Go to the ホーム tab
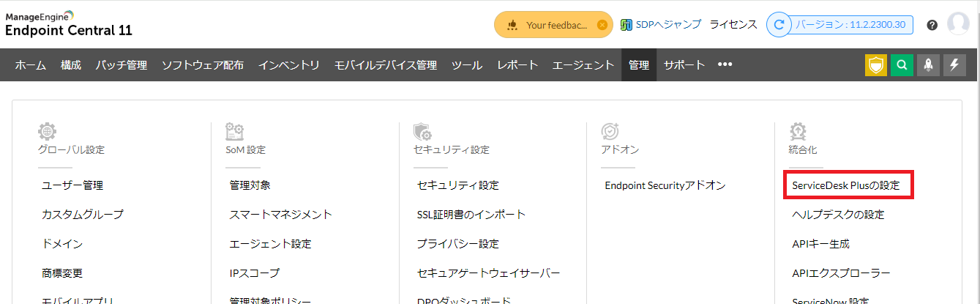The width and height of the screenshot is (980, 304). [31, 65]
